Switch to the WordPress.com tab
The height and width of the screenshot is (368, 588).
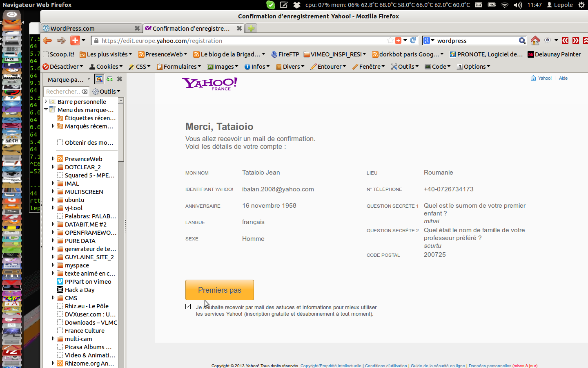pyautogui.click(x=88, y=28)
